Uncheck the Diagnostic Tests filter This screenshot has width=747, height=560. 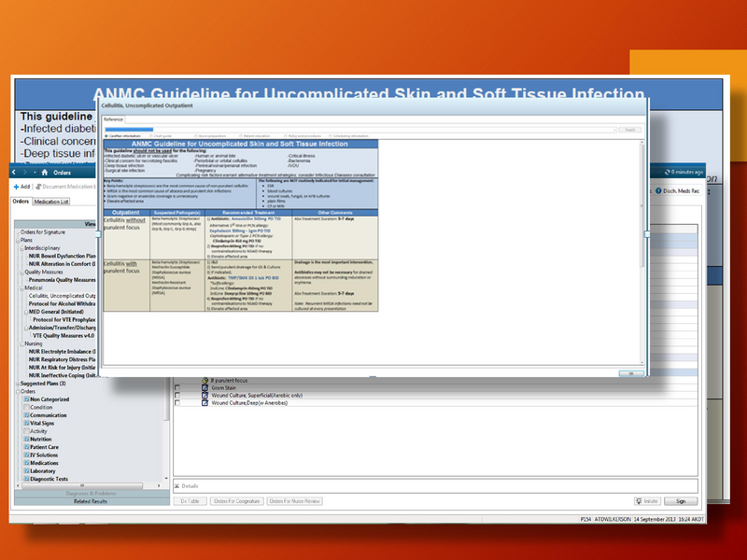pyautogui.click(x=27, y=479)
